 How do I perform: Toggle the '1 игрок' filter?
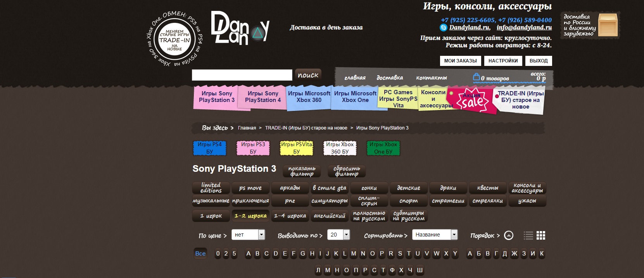coord(211,216)
